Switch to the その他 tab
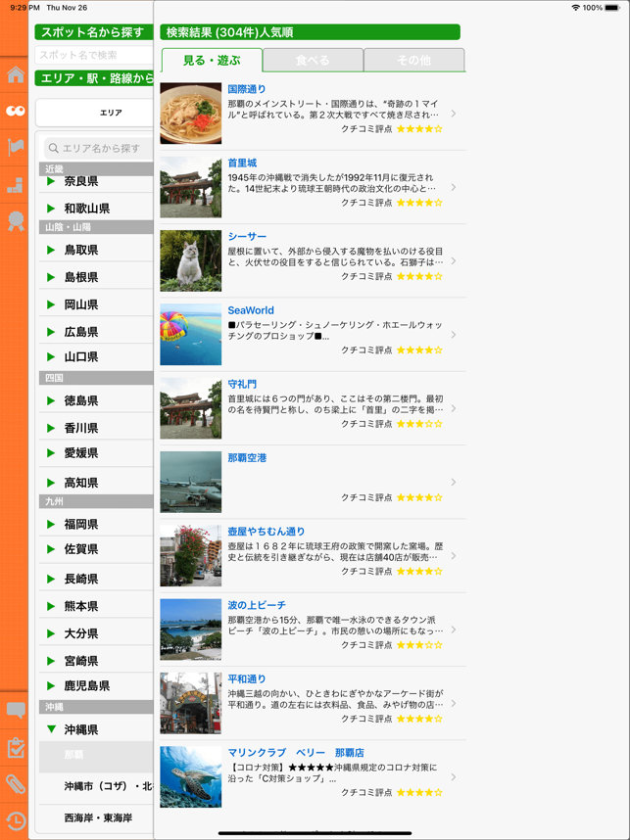 tap(413, 60)
